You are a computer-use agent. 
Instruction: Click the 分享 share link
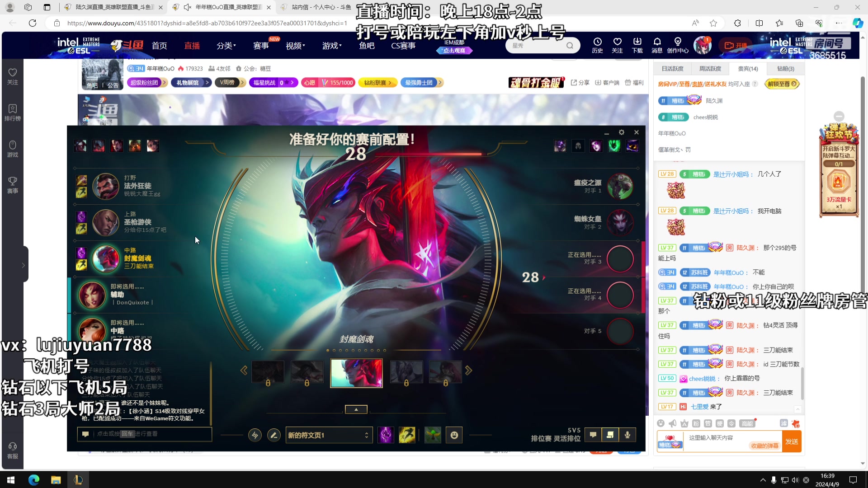coord(580,83)
